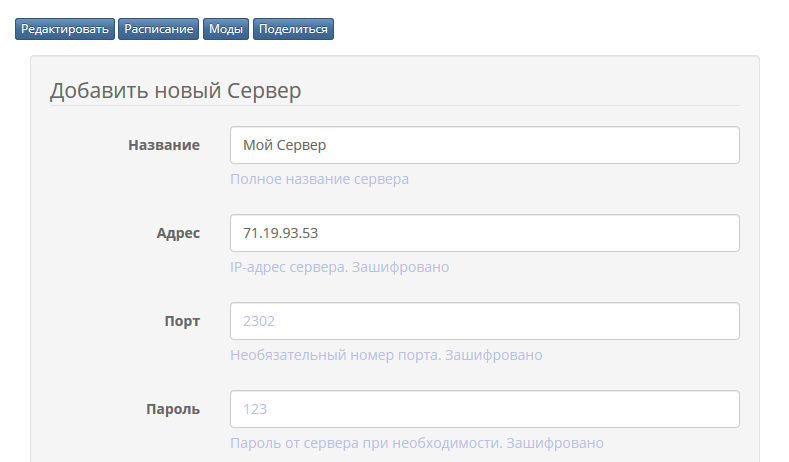Focus the Название field with Мой Сервер

(485, 145)
